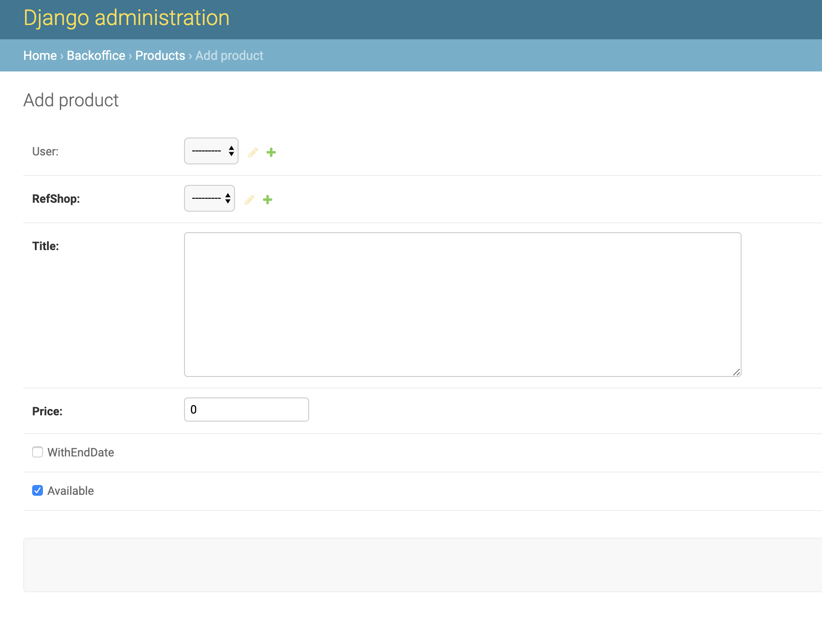
Task: Add a new RefShop with the plus icon
Action: pyautogui.click(x=268, y=199)
